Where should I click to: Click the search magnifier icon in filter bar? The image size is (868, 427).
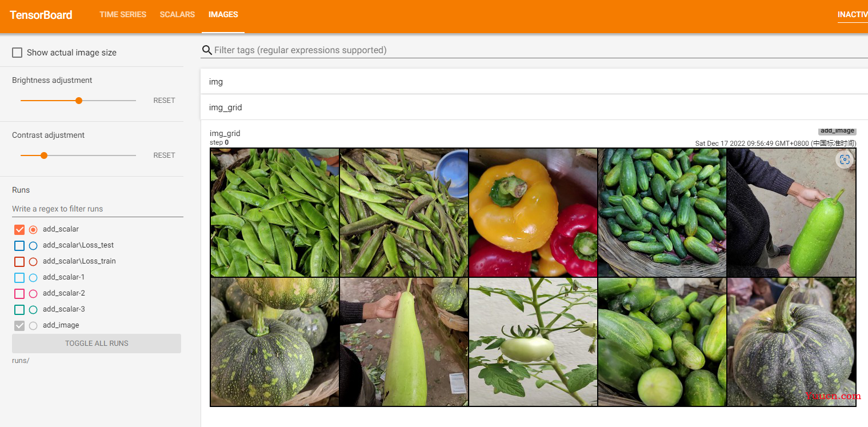(207, 50)
